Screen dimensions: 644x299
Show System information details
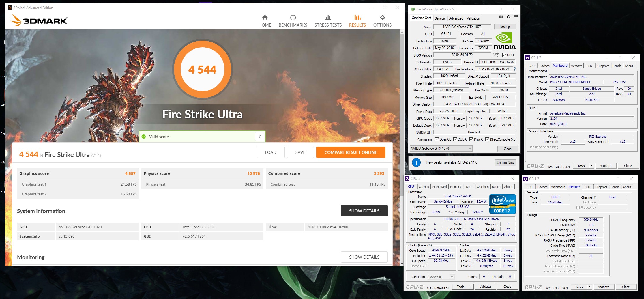[364, 211]
